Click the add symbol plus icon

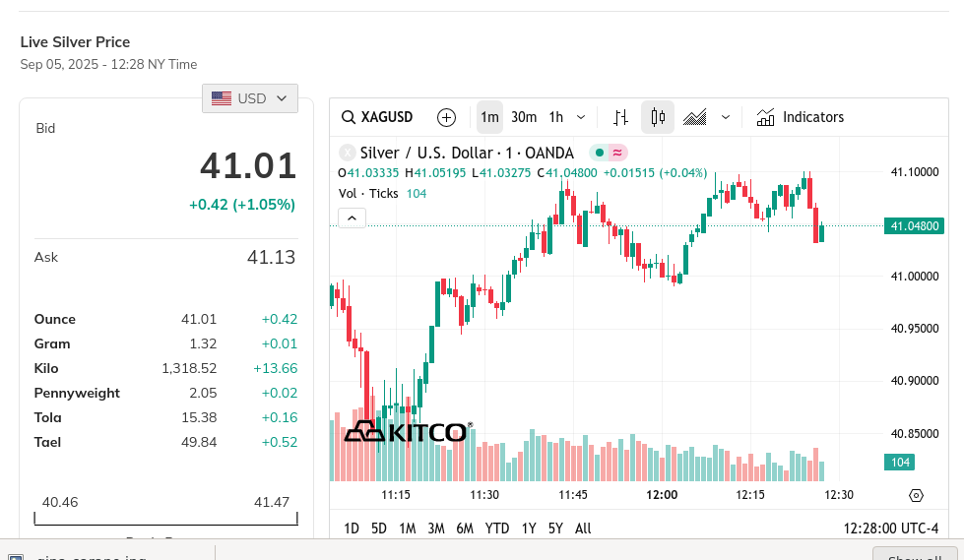[446, 117]
